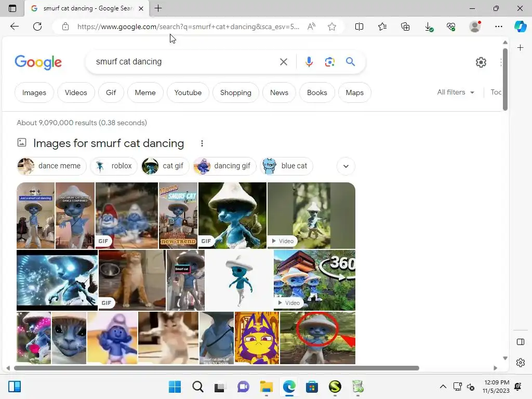Open taskbar Search magnifier

pyautogui.click(x=198, y=387)
